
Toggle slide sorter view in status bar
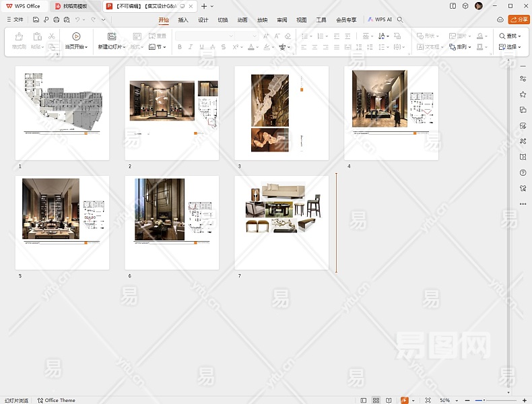click(x=376, y=400)
